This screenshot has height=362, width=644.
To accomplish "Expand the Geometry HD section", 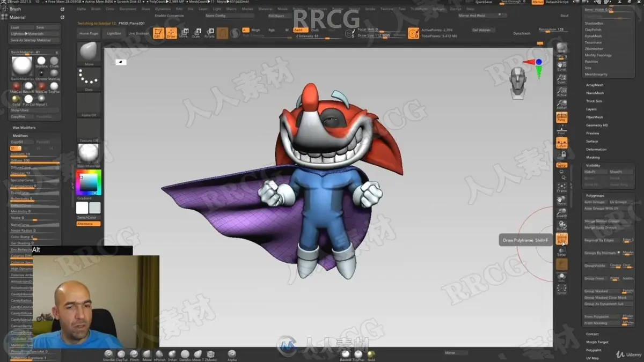I will 597,125.
